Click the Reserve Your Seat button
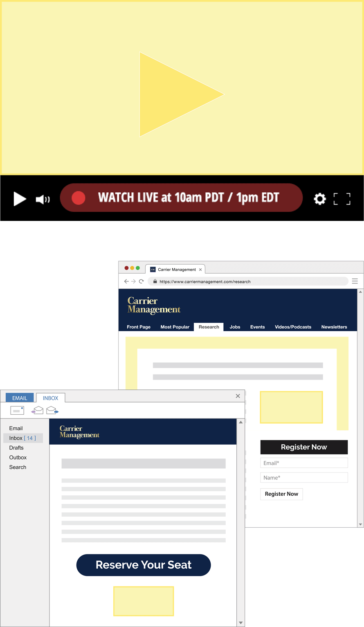Viewport: 364px width, 627px height. (x=144, y=565)
